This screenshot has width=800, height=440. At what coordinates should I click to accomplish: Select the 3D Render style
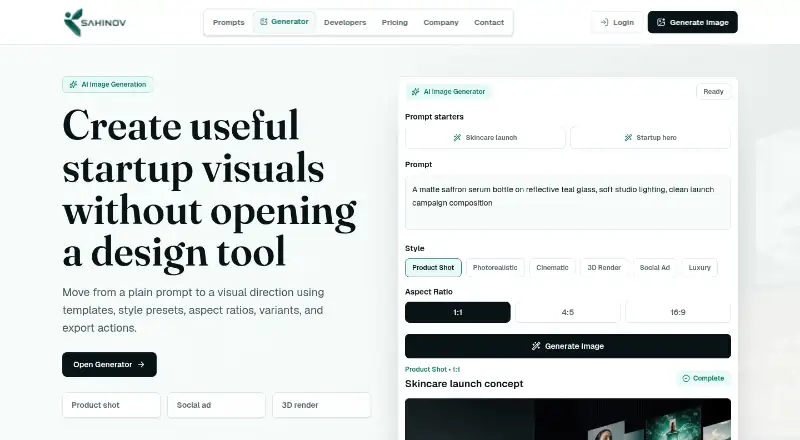click(604, 267)
